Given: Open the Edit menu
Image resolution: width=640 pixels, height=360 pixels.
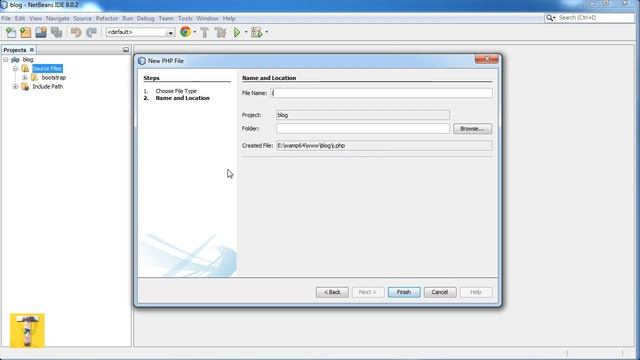Looking at the screenshot, I should 20,18.
